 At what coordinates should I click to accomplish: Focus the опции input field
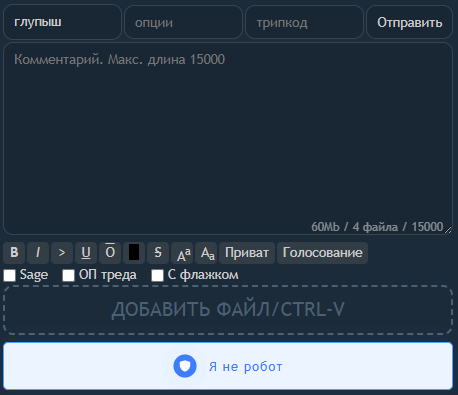[x=183, y=22]
